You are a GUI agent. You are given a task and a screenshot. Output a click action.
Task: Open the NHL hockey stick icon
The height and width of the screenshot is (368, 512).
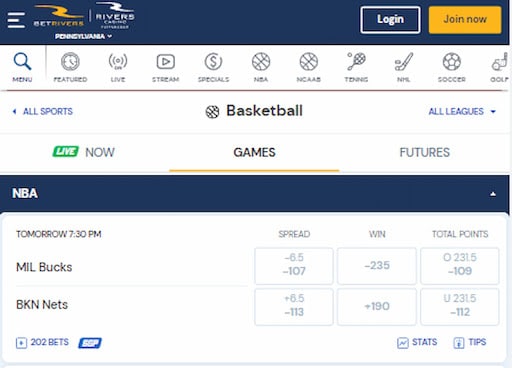404,62
